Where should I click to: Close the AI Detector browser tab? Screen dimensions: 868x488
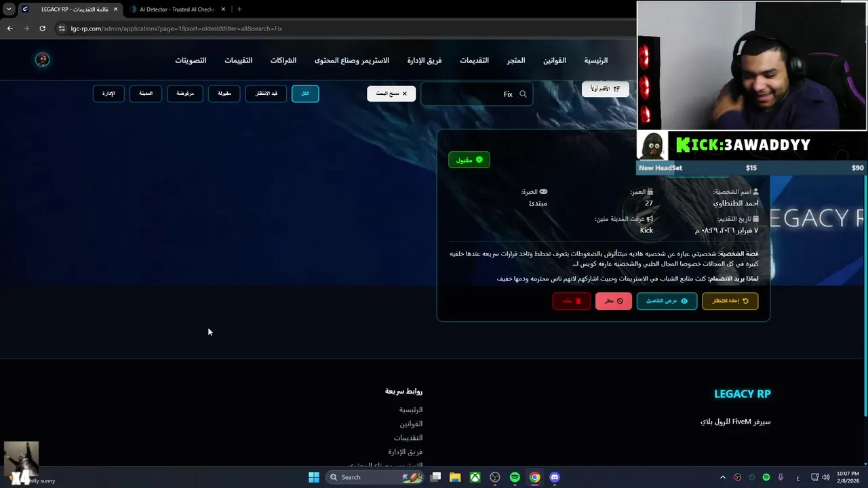click(223, 9)
